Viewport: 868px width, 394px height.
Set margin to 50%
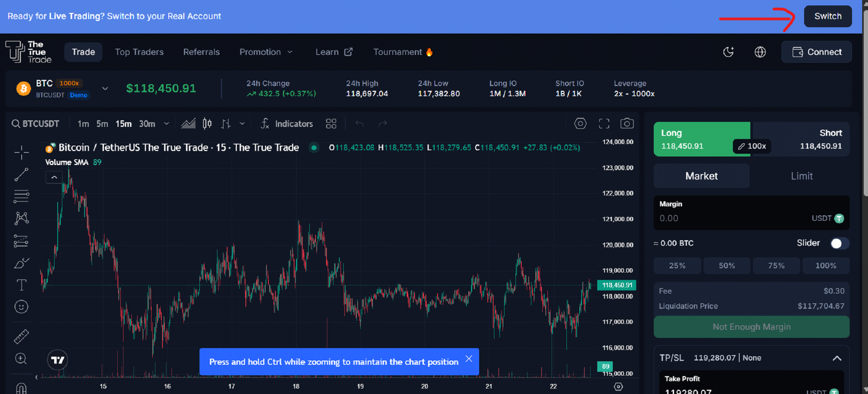727,266
